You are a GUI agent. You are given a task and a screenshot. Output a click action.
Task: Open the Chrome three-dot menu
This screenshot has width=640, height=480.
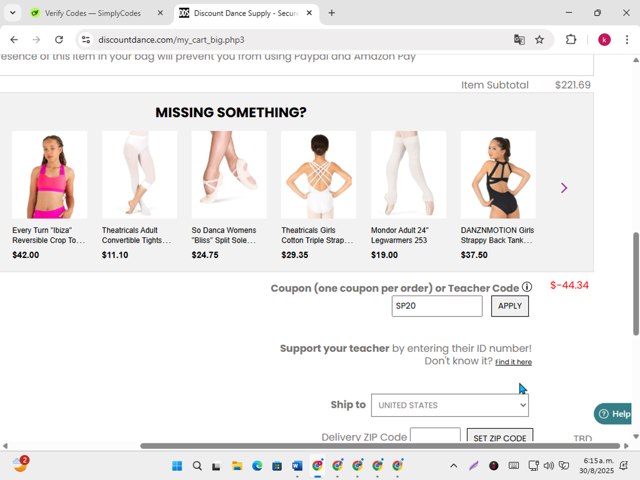627,40
